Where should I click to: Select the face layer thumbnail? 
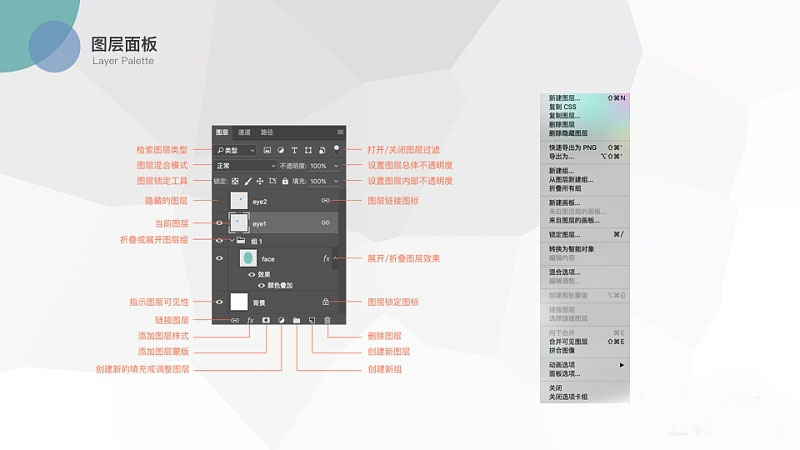247,259
